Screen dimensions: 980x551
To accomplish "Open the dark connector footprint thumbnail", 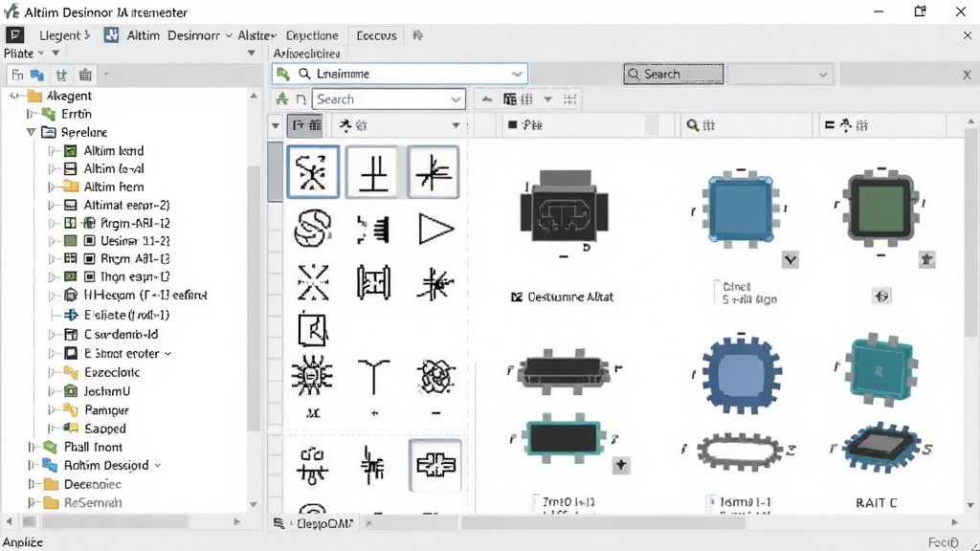I will [x=564, y=209].
